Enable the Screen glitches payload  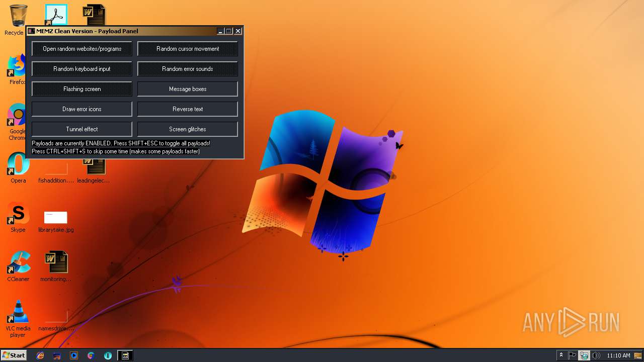[x=188, y=129]
